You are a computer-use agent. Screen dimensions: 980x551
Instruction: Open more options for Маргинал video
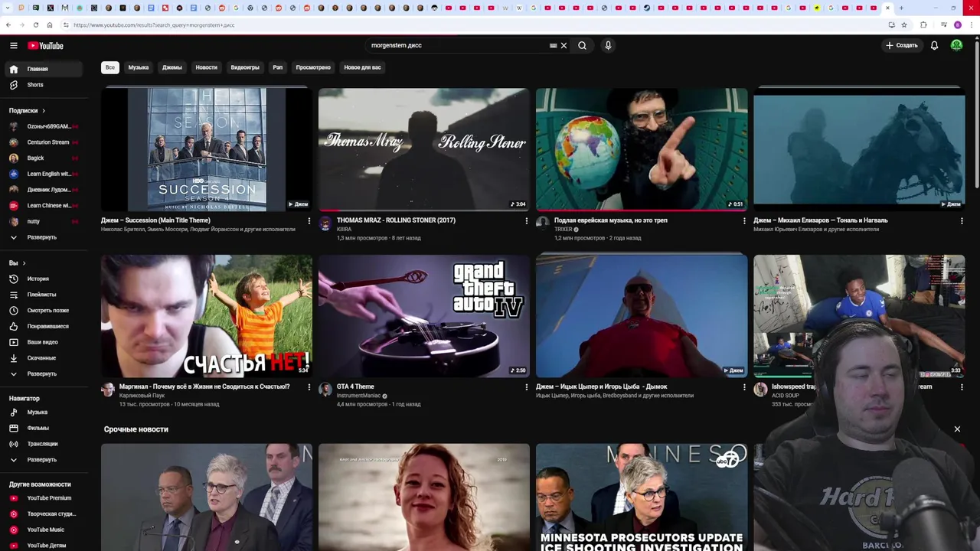[x=309, y=387]
